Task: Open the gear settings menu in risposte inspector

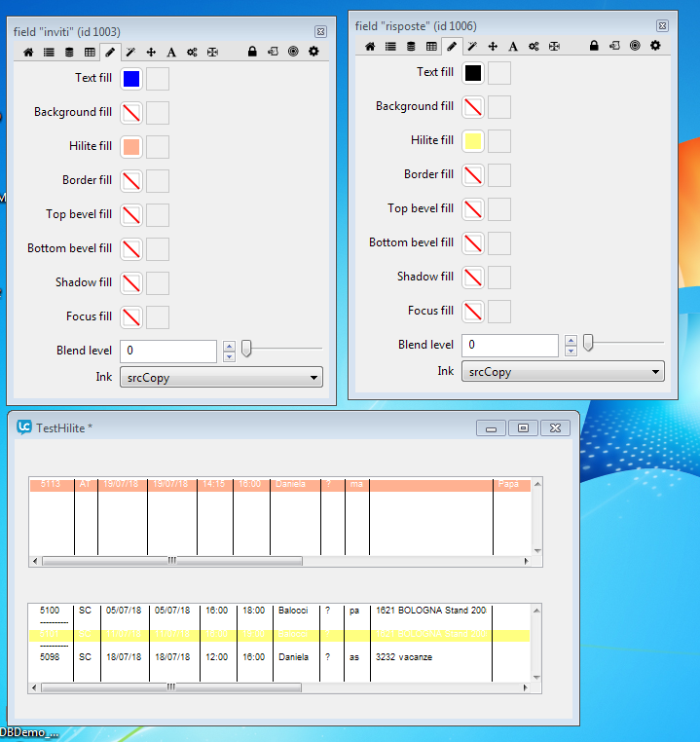Action: tap(655, 46)
